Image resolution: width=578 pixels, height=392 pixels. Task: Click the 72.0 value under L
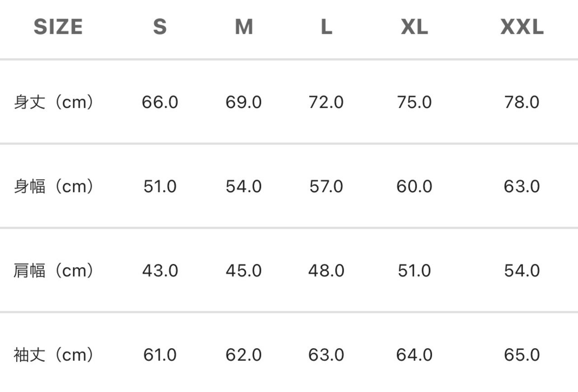point(326,102)
